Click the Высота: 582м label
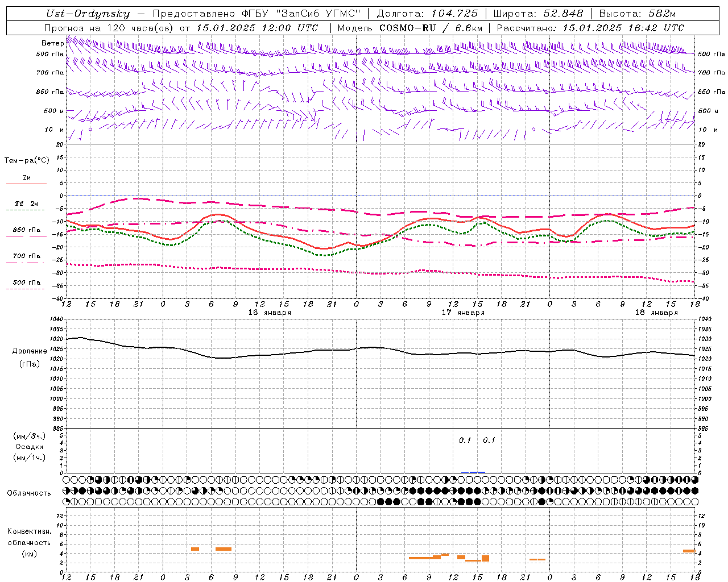 pos(638,14)
